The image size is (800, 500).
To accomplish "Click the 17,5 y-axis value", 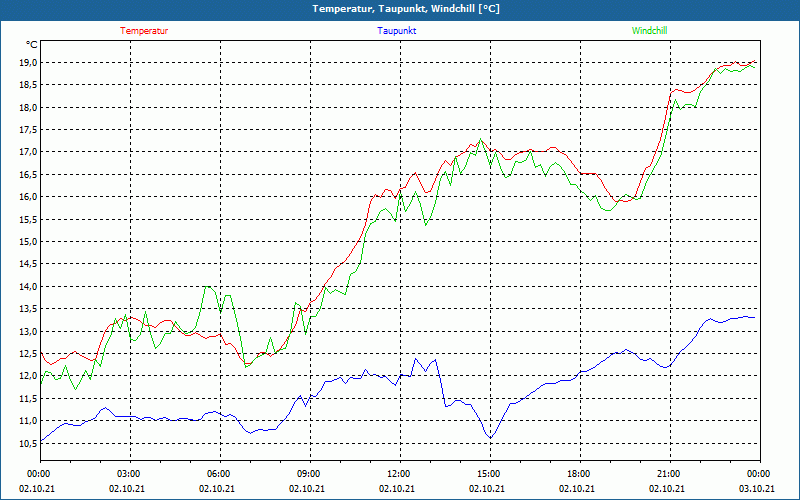I will (29, 130).
